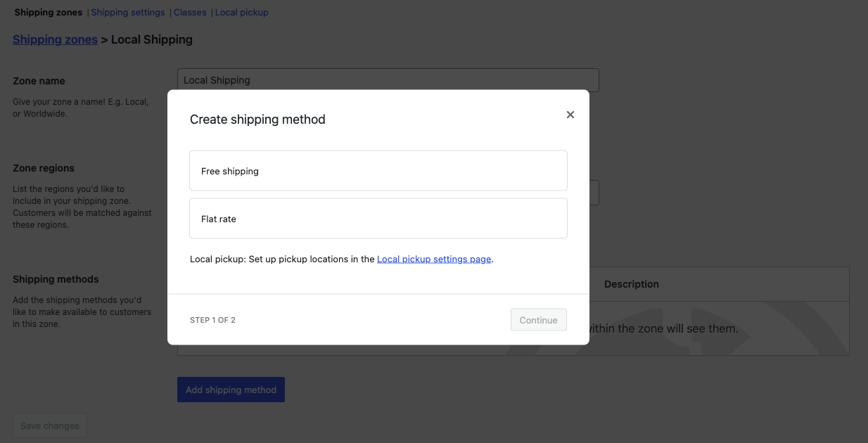The image size is (868, 443).
Task: Click the Zone regions input field
Action: [x=388, y=192]
